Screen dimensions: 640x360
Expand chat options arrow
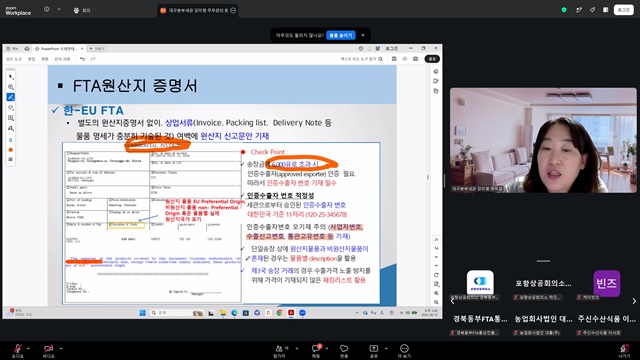[327, 349]
